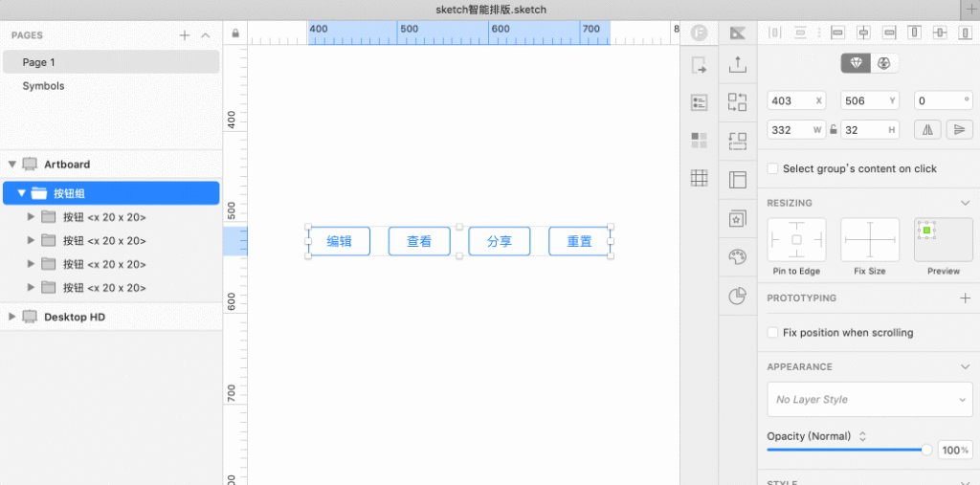
Task: Click the resizing Preview box
Action: coord(944,239)
